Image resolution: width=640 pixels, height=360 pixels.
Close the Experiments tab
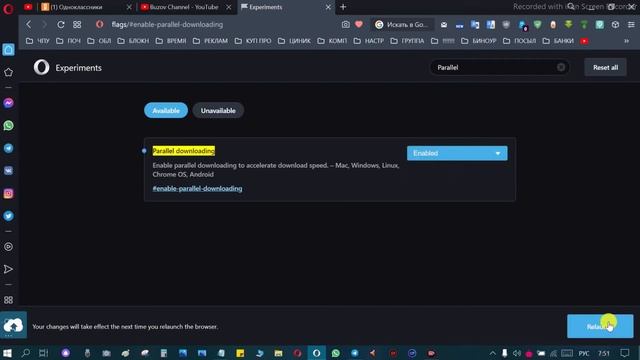(328, 7)
